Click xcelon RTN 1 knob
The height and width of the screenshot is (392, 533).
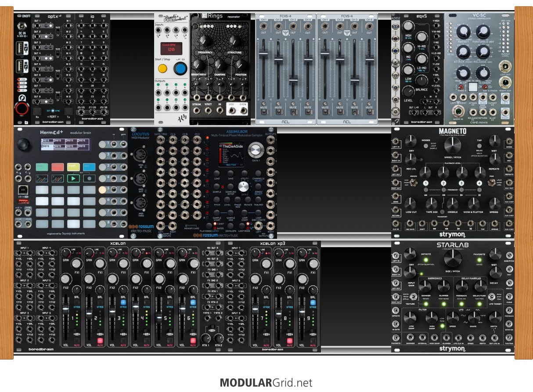point(206,338)
